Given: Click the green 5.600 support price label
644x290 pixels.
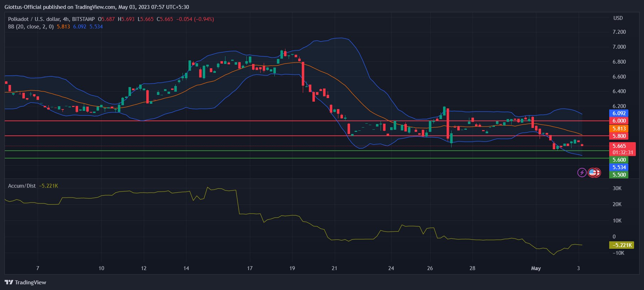Looking at the screenshot, I should point(619,160).
